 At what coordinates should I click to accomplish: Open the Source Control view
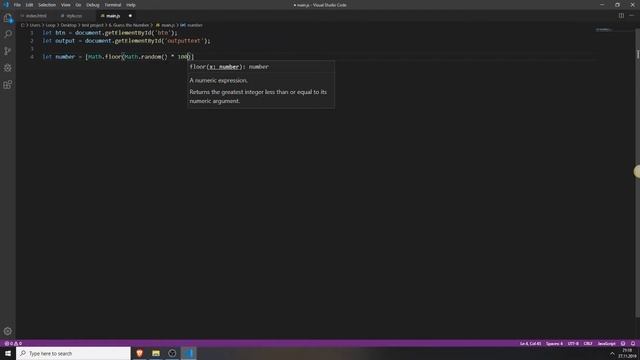pyautogui.click(x=8, y=51)
